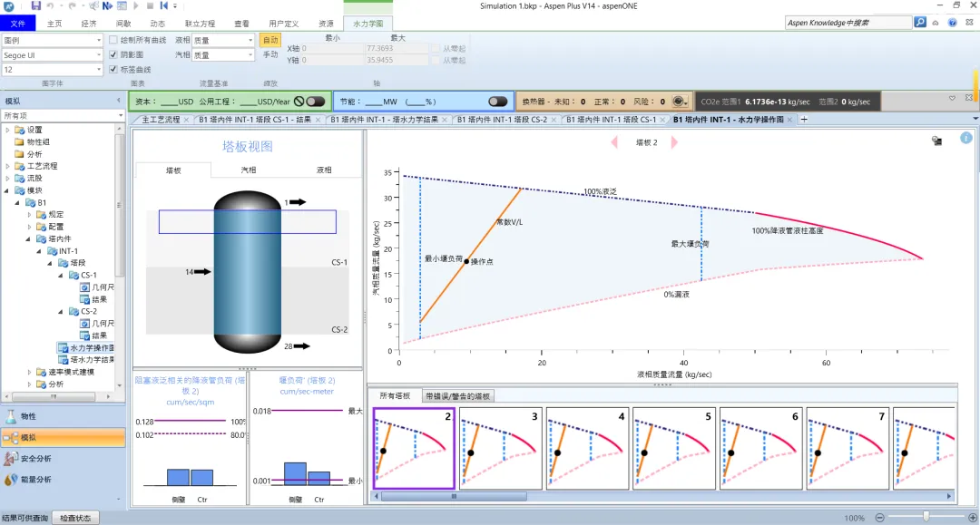Open the 能量分析 energy analysis environment

click(x=35, y=479)
